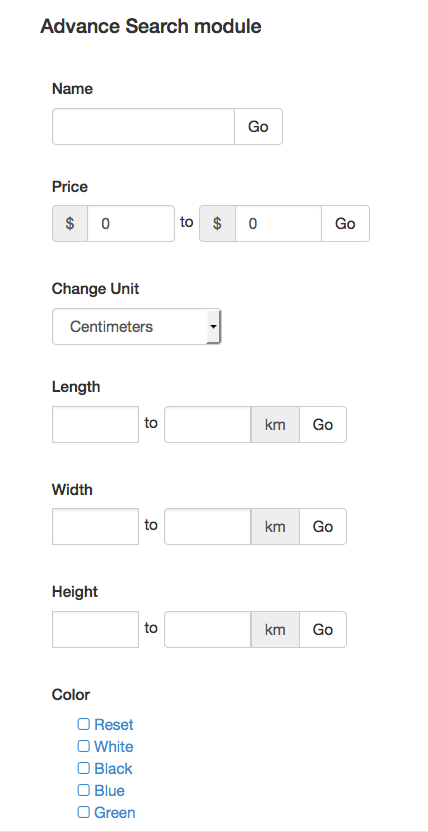Submit Height range with Go
Image resolution: width=428 pixels, height=832 pixels.
[323, 629]
